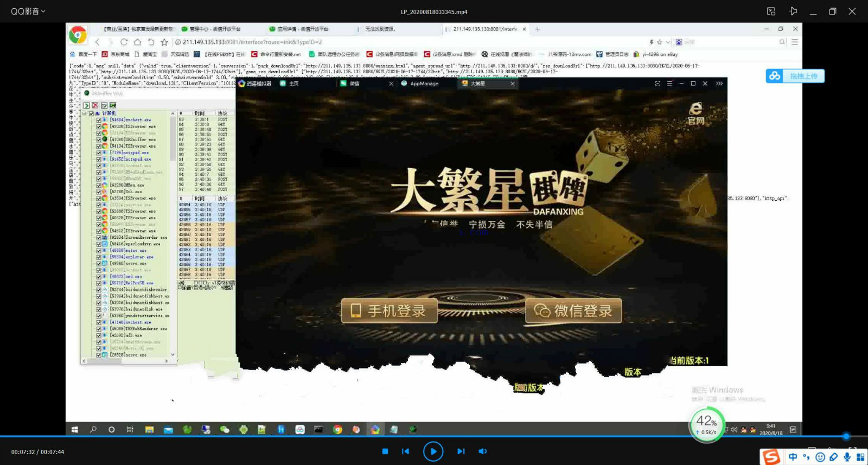Click the back arrow in browser toolbar
Viewport: 868px width, 465px height.
click(98, 42)
